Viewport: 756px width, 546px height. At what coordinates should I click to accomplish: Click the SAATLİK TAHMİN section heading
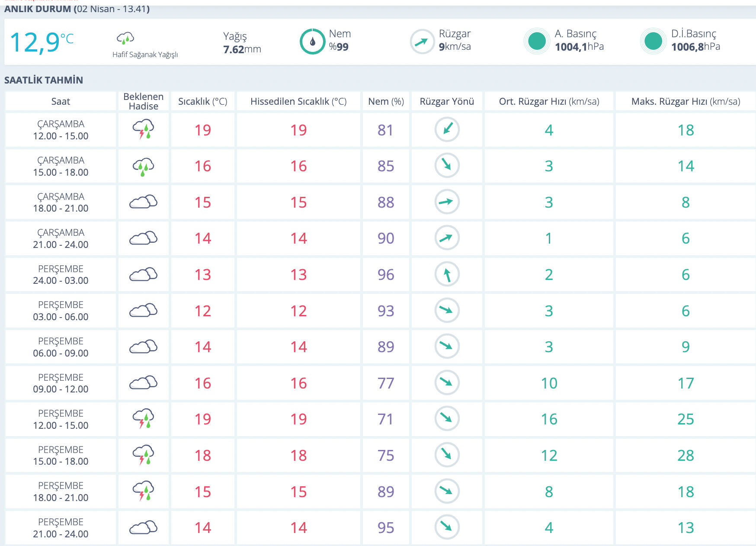coord(44,80)
